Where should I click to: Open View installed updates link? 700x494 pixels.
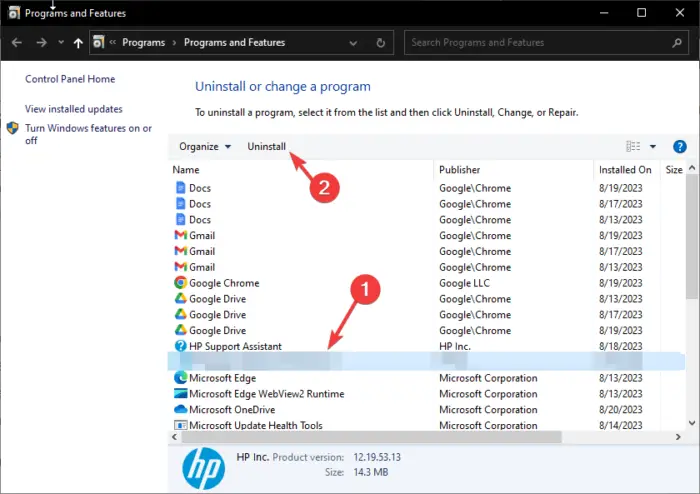74,109
